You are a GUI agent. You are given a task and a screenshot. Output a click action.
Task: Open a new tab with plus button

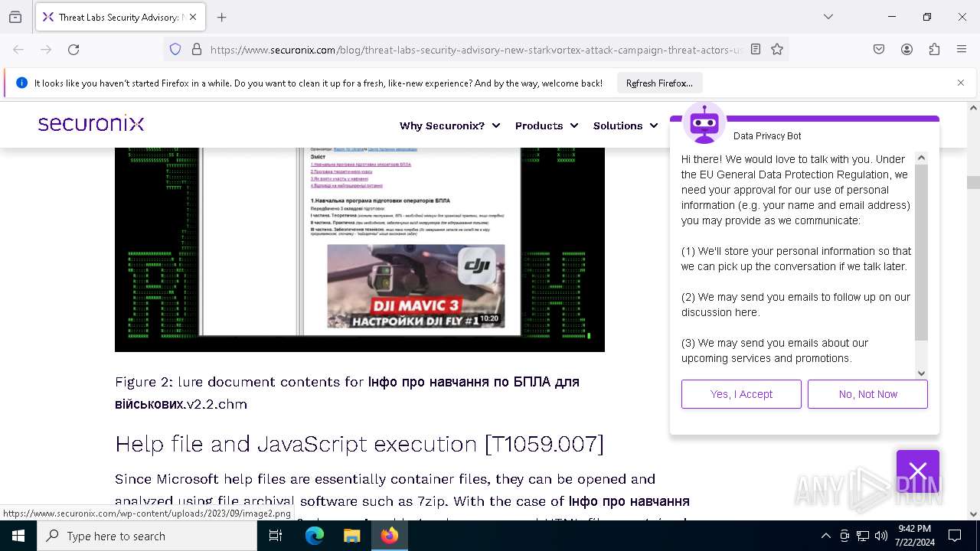[x=222, y=17]
